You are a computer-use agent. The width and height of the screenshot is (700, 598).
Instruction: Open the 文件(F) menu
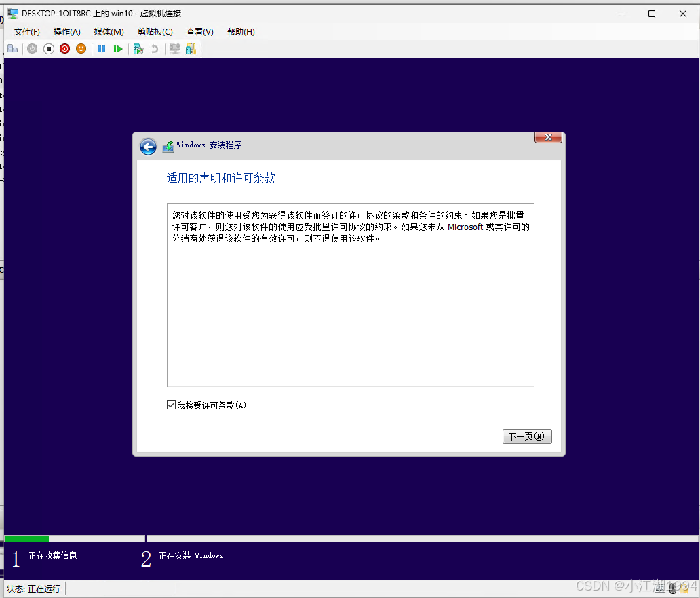26,32
